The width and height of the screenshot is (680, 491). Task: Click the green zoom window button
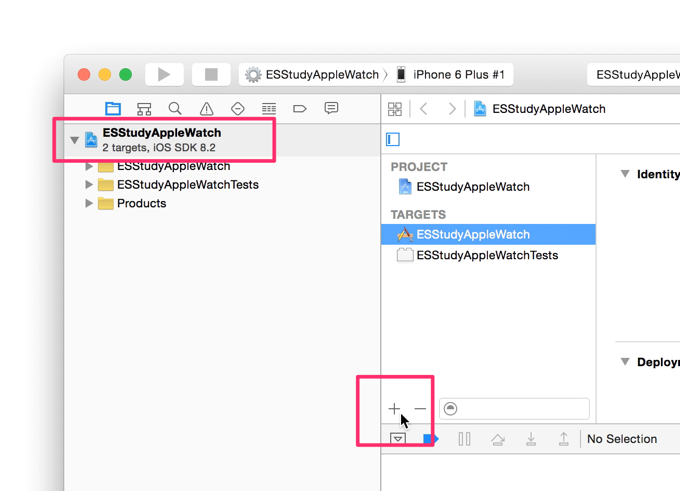point(125,75)
